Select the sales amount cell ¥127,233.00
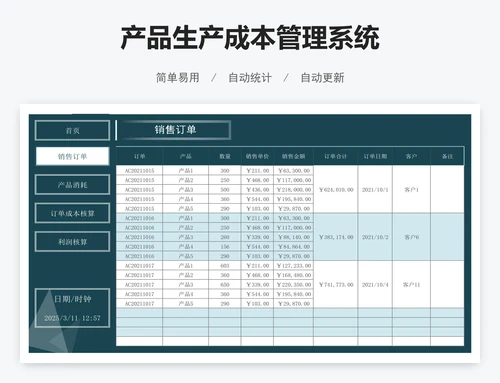The width and height of the screenshot is (500, 383). pos(293,266)
